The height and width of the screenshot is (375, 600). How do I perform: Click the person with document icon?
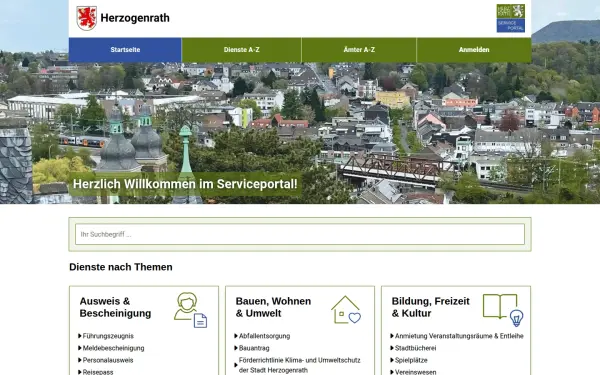click(x=191, y=310)
